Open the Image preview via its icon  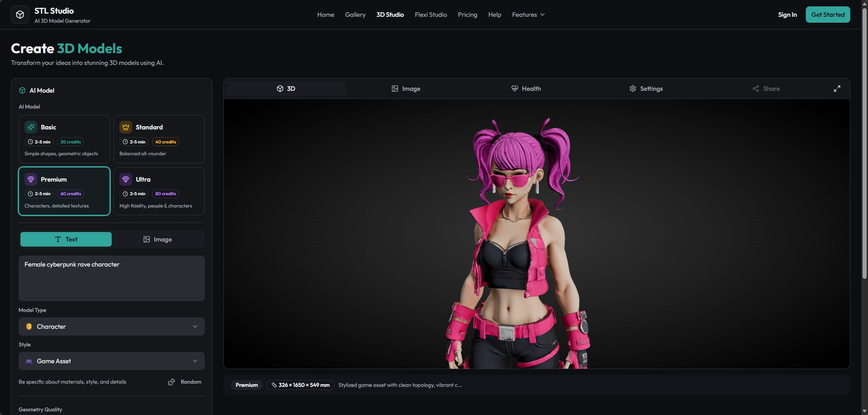coord(395,89)
